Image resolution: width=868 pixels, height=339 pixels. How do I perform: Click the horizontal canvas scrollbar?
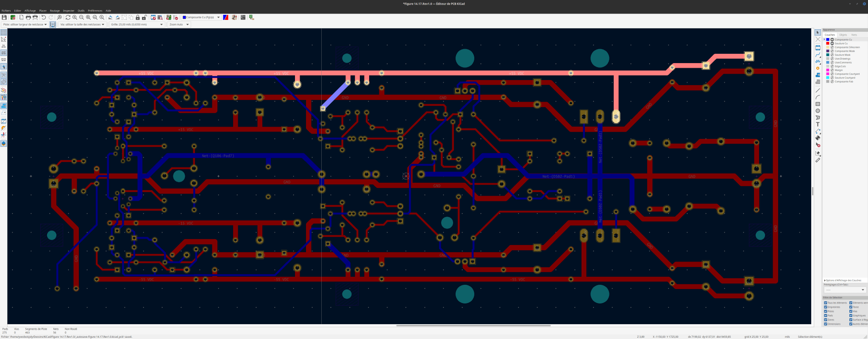(x=473, y=325)
